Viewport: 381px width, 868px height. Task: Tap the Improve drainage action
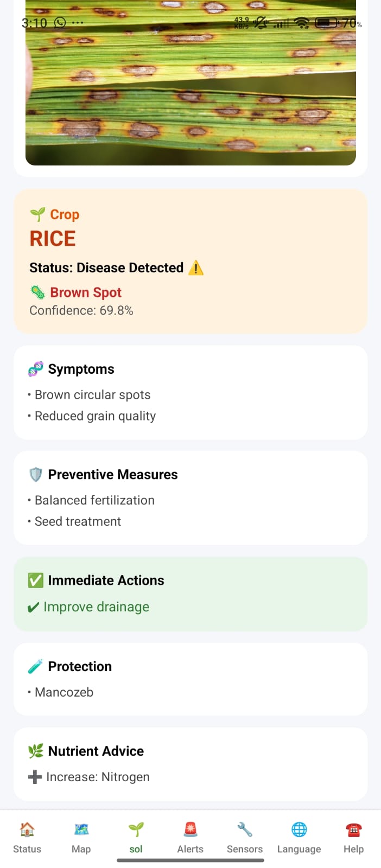[96, 607]
